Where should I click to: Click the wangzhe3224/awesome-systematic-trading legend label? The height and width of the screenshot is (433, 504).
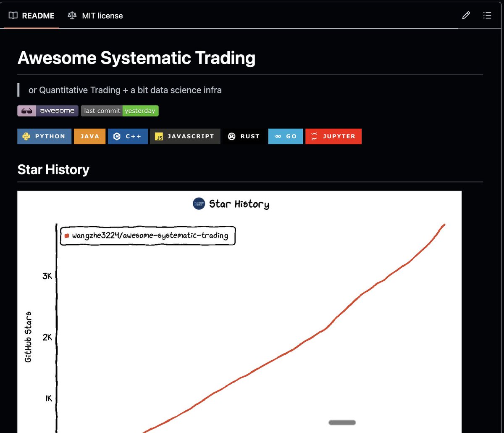[x=150, y=235]
